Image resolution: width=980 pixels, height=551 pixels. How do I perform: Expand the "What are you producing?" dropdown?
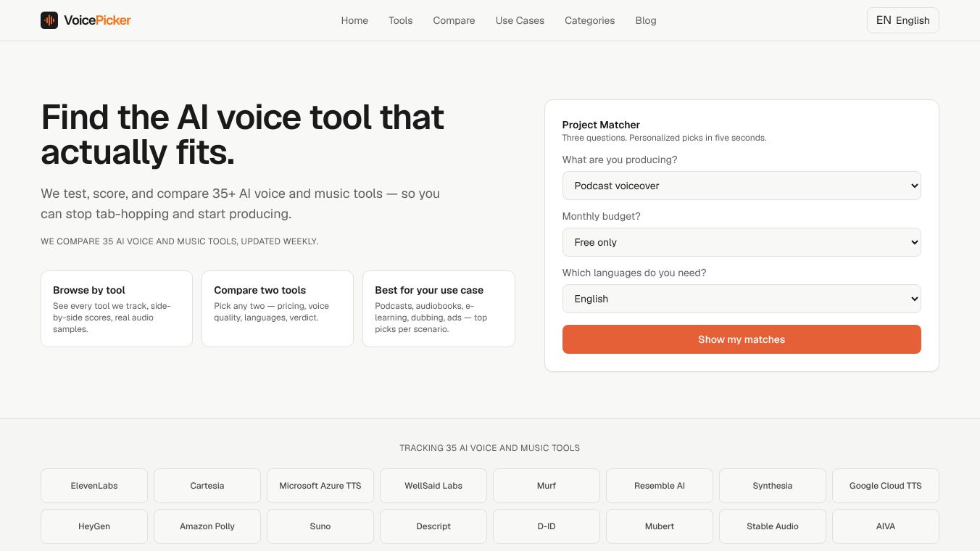click(x=742, y=186)
